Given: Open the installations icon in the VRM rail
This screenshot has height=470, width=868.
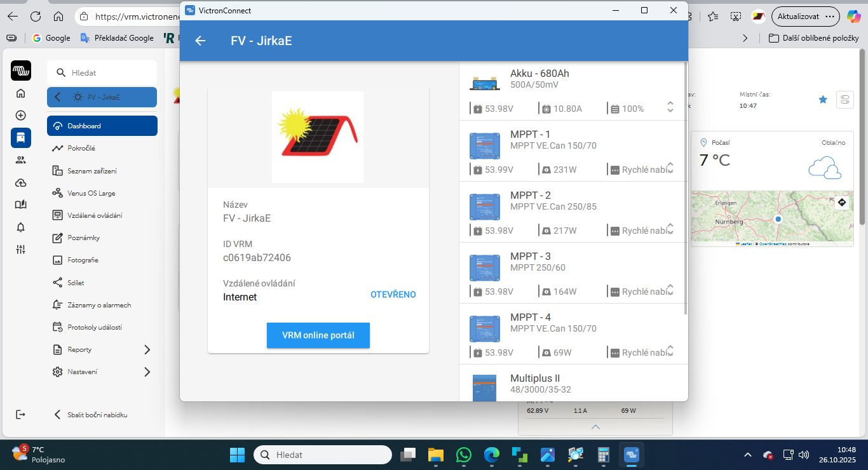Looking at the screenshot, I should [21, 138].
